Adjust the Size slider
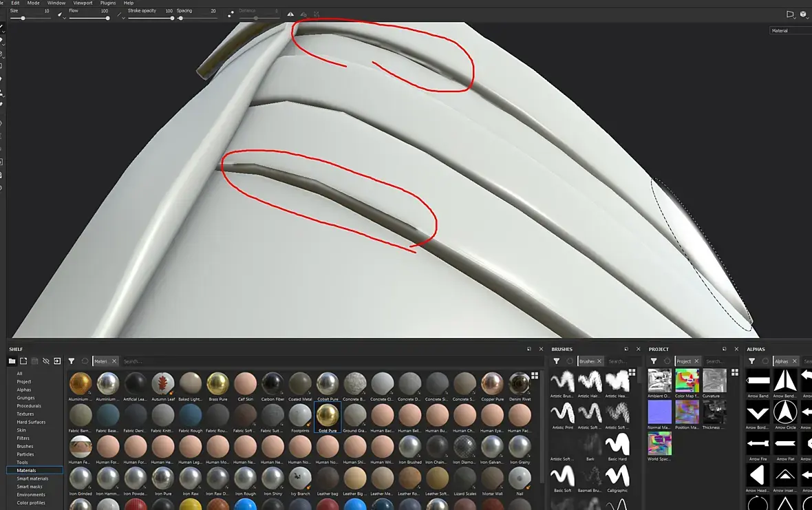This screenshot has width=812, height=510. pyautogui.click(x=30, y=18)
